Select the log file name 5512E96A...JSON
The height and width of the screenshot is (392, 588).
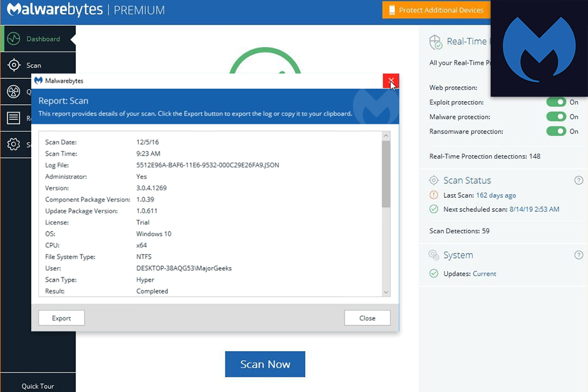point(208,165)
